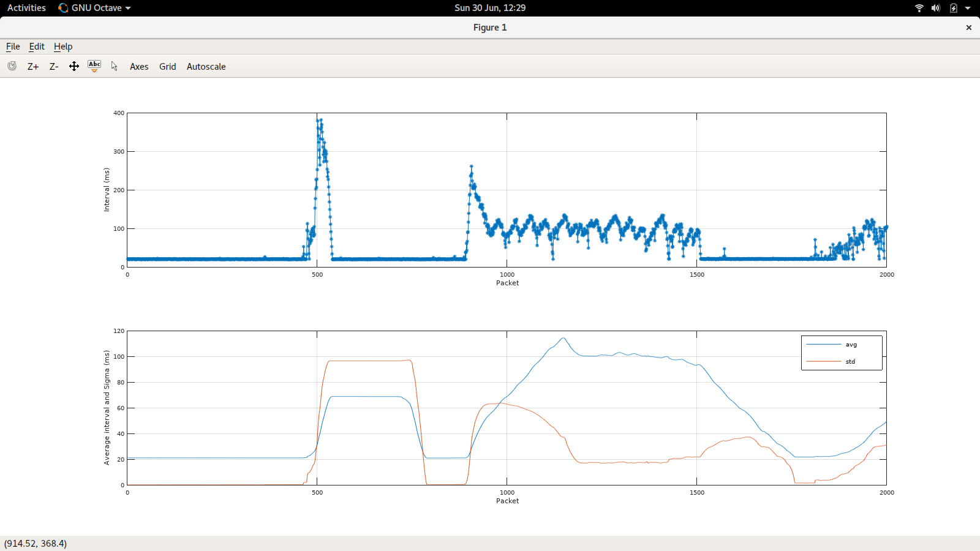Click the std legend entry
980x551 pixels.
point(850,362)
